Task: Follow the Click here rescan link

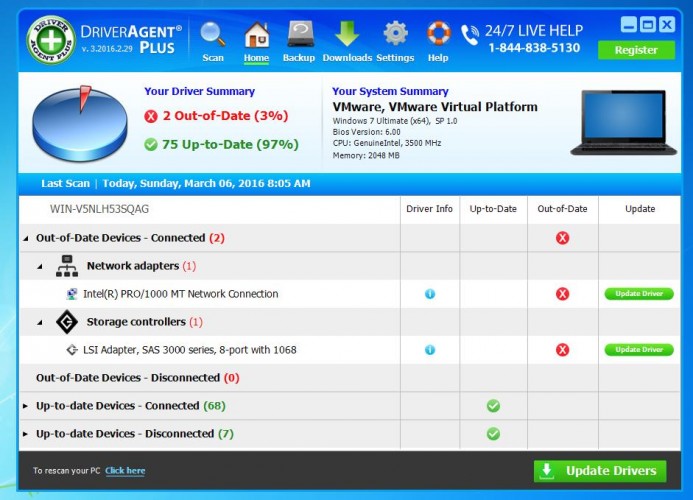Action: tap(125, 471)
